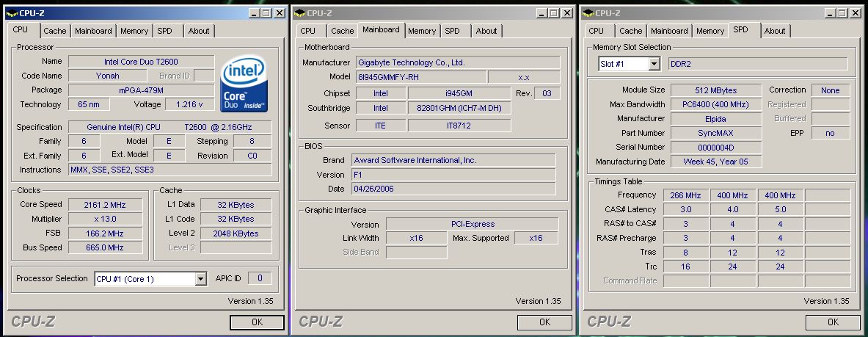Click the PCI-Express graphic interface version

(473, 224)
